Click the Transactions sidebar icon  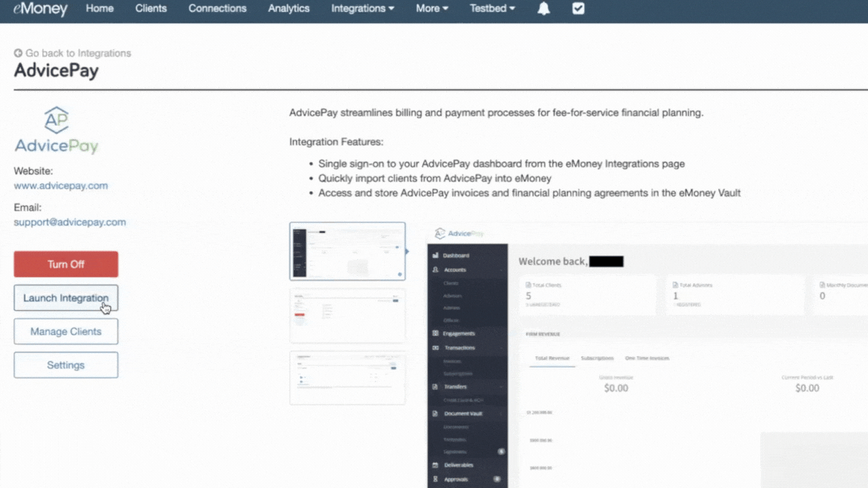click(x=435, y=347)
